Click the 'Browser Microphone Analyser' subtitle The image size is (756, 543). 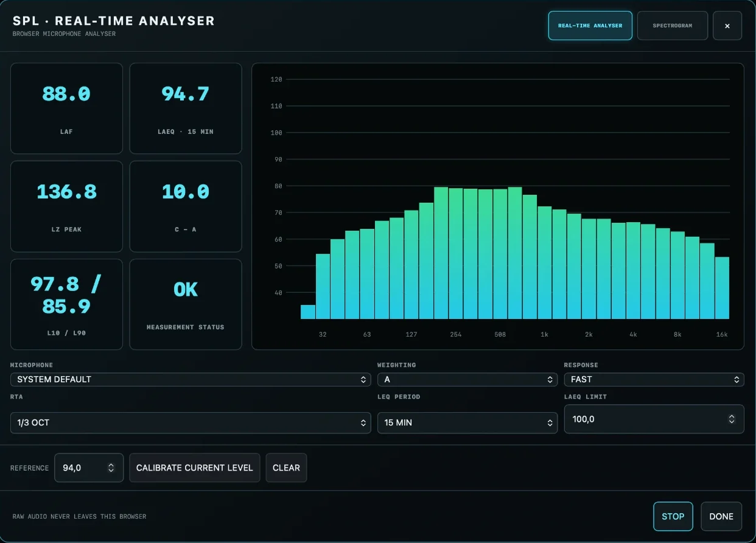point(64,34)
